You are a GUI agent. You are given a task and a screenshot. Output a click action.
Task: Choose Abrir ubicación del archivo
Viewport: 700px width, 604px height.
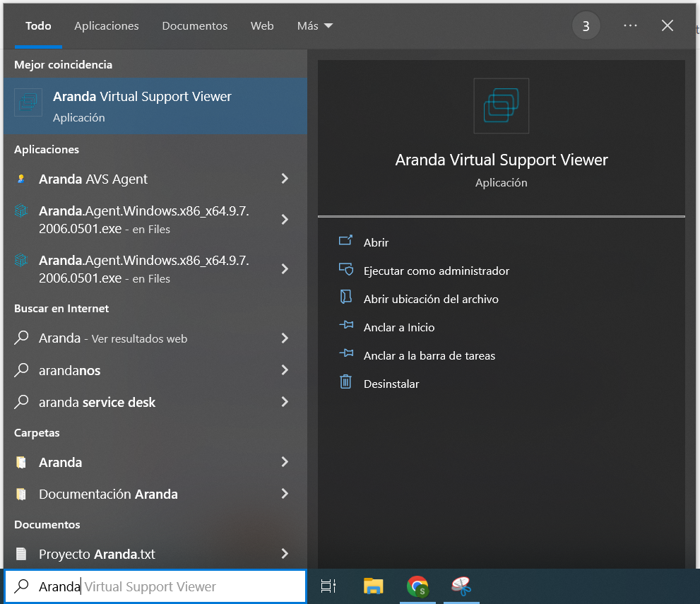coord(431,299)
